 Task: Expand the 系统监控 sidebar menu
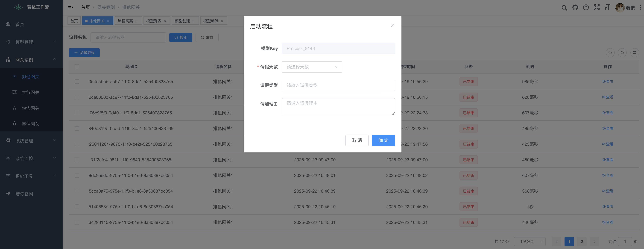(31, 158)
